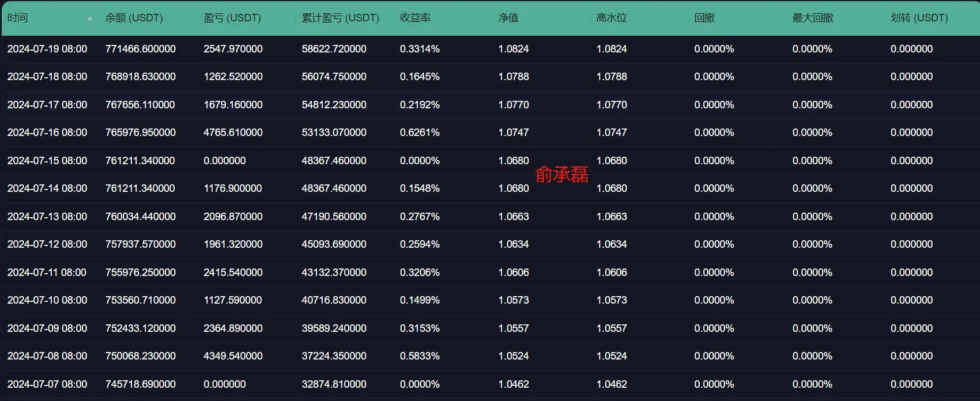This screenshot has width=980, height=401.
Task: Click profit value 1961.320000
Action: [x=233, y=244]
